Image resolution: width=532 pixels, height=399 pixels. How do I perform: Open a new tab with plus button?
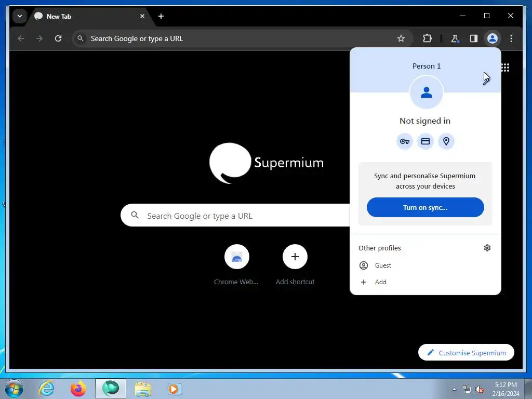click(x=161, y=16)
